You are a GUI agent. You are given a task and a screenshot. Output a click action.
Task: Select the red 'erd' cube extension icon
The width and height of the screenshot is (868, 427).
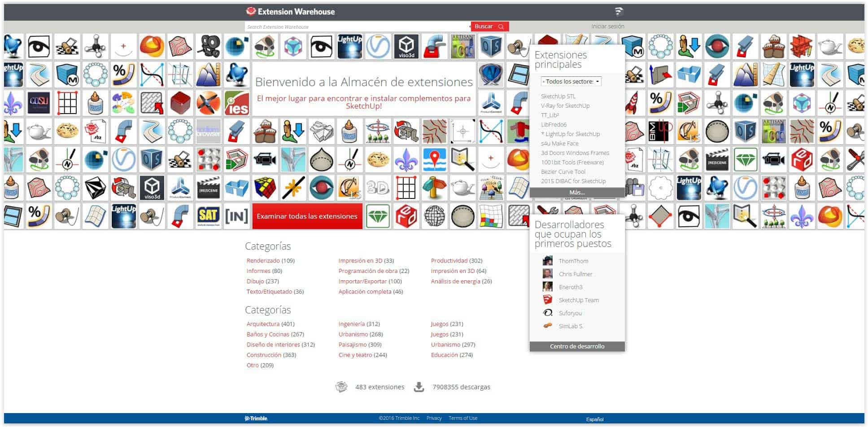tap(406, 216)
